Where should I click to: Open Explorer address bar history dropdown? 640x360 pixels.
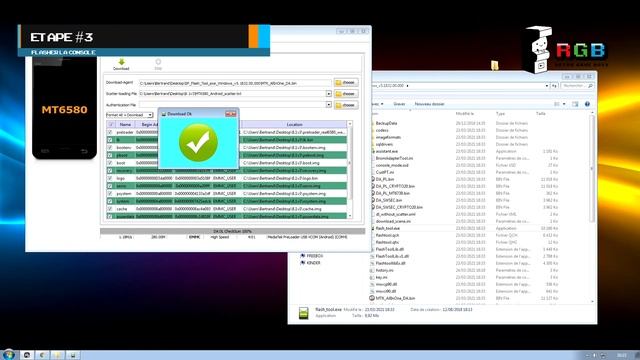tap(547, 86)
